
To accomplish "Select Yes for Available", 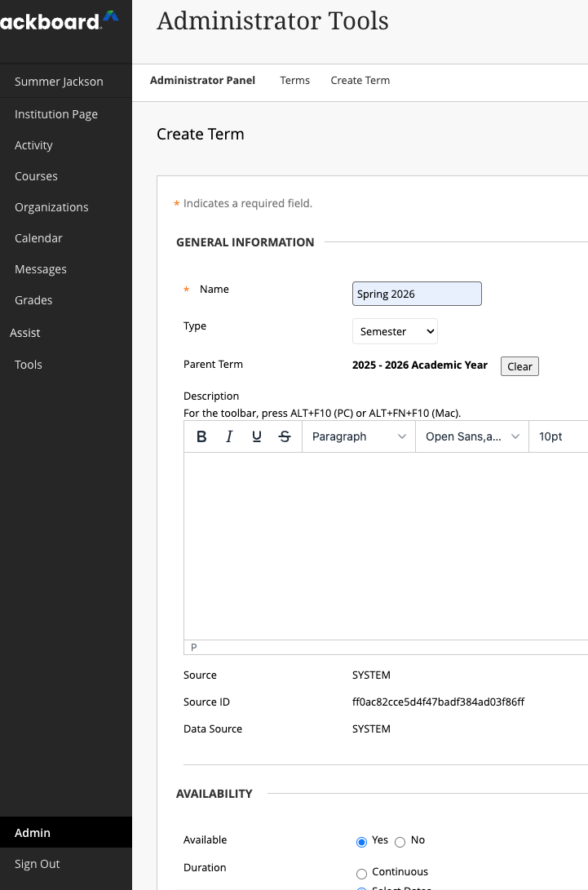I will coord(362,841).
